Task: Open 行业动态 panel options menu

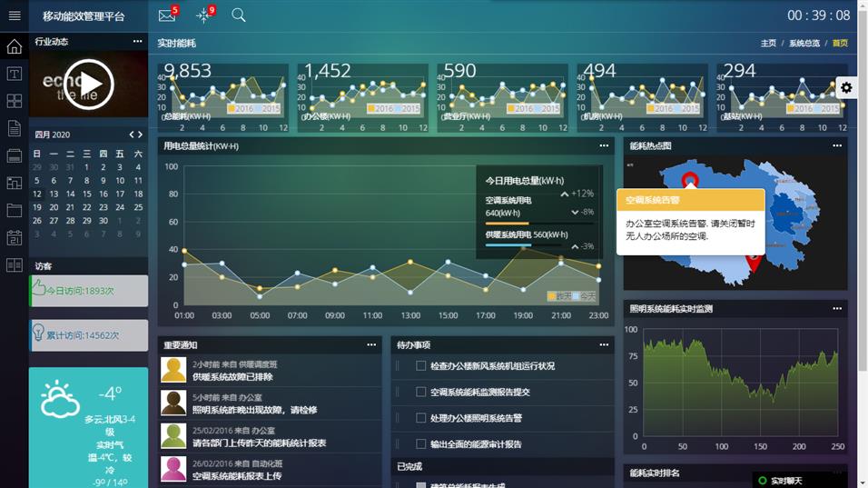Action: coord(137,41)
